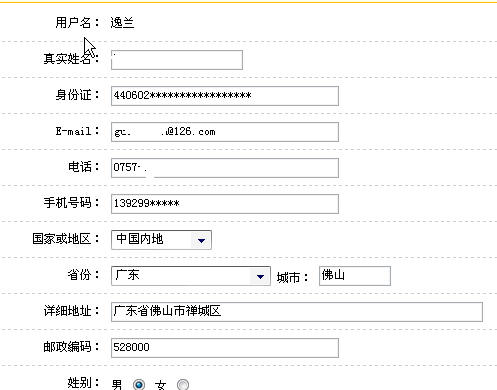Click the E-mail label

pos(77,131)
